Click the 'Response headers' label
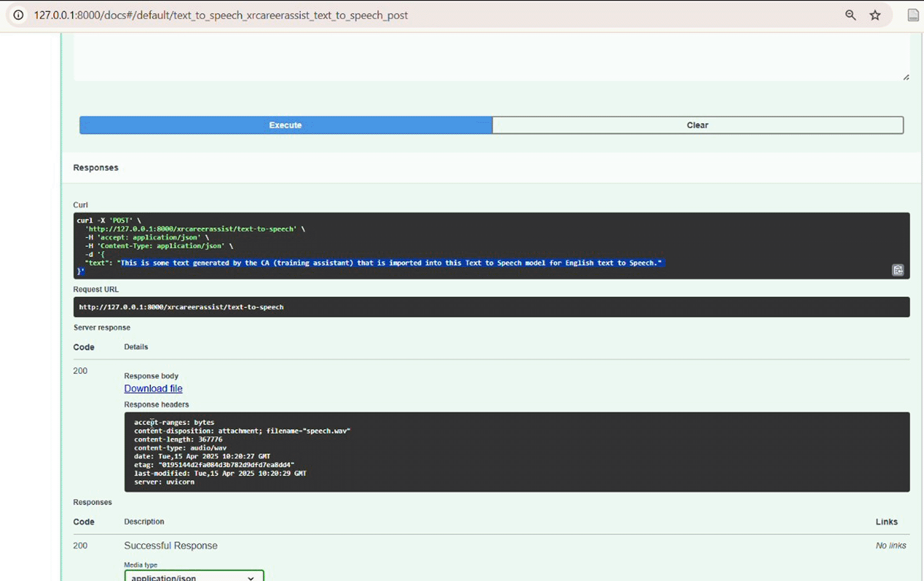 pyautogui.click(x=156, y=405)
